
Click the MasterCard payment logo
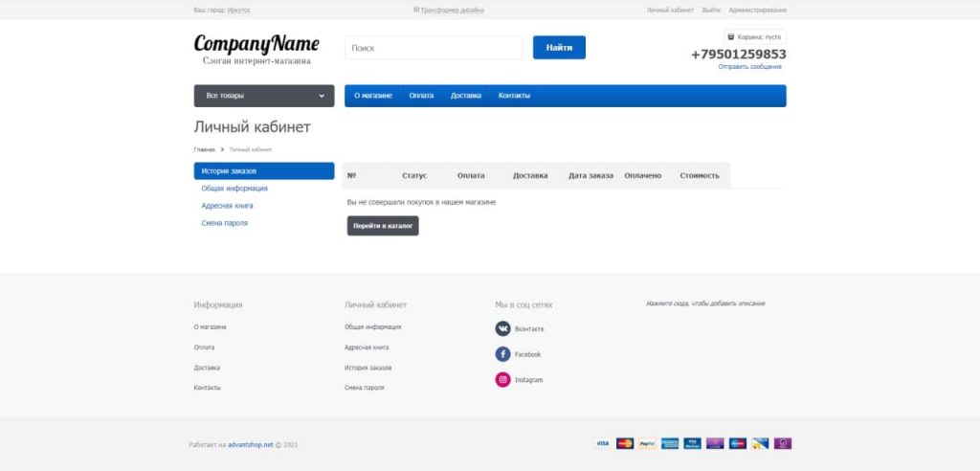(x=625, y=443)
